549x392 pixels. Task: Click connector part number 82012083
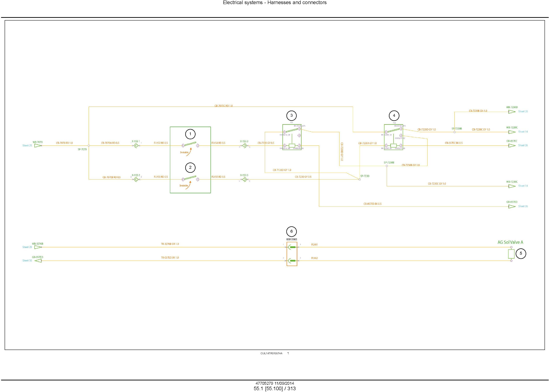pos(292,239)
